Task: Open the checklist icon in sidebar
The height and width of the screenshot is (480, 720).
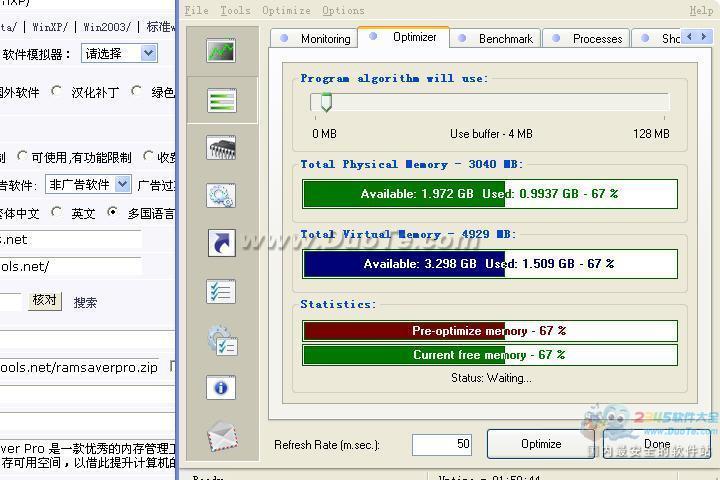Action: [x=221, y=291]
